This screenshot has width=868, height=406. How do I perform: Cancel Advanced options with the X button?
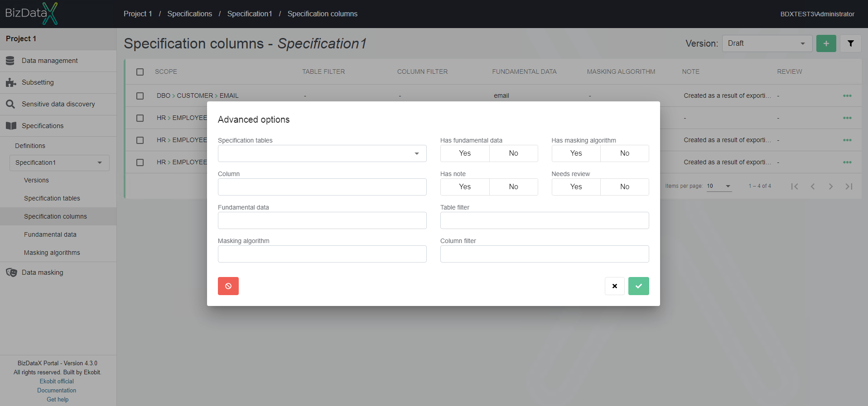(x=615, y=286)
